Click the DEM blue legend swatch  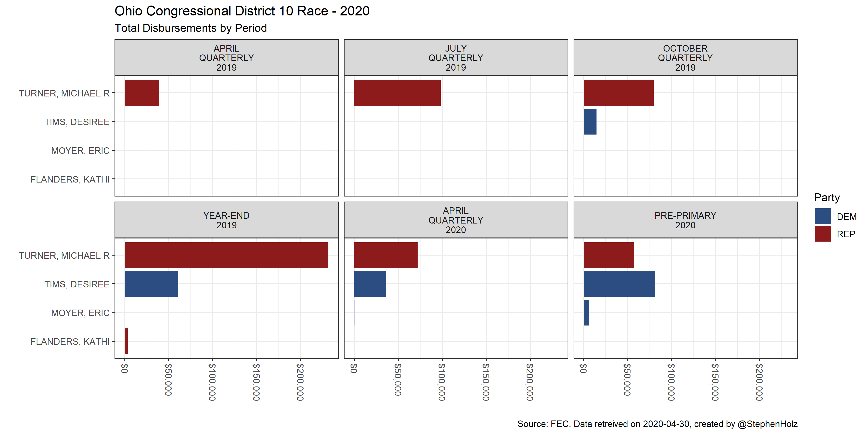pyautogui.click(x=822, y=216)
